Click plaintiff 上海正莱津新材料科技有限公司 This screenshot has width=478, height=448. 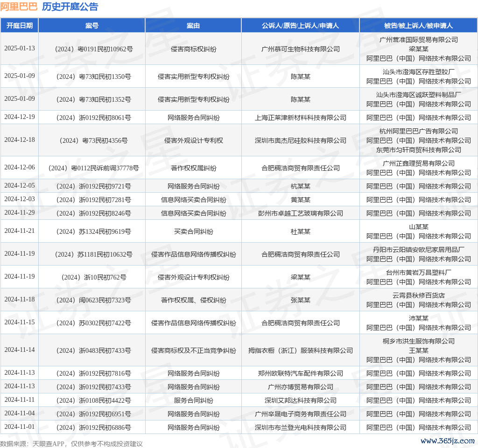click(300, 118)
